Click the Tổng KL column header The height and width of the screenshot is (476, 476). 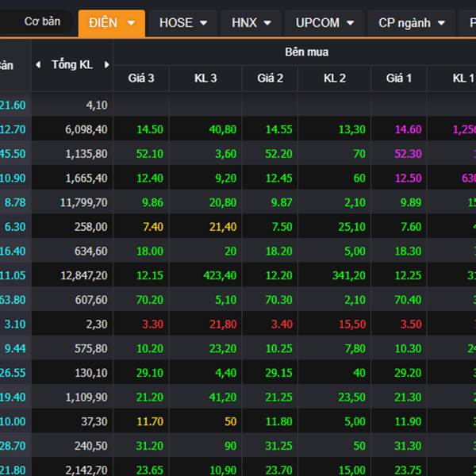tap(72, 65)
